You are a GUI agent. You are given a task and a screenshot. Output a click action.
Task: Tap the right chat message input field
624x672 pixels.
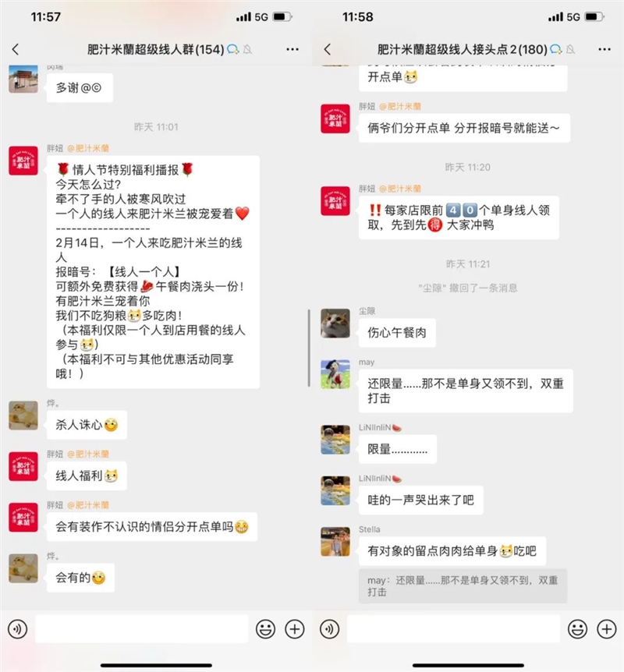(x=453, y=629)
